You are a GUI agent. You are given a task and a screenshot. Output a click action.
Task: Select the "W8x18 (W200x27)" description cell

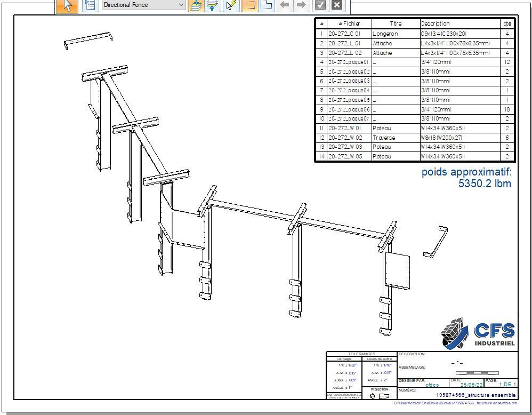460,138
